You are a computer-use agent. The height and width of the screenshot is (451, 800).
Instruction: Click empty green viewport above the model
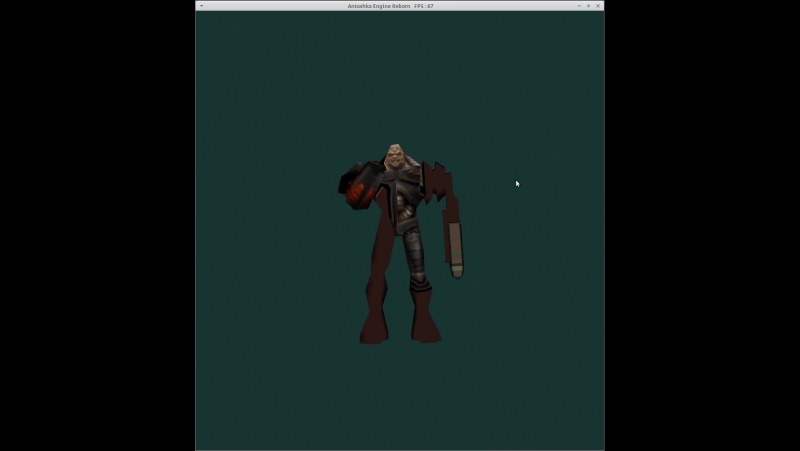coord(399,77)
